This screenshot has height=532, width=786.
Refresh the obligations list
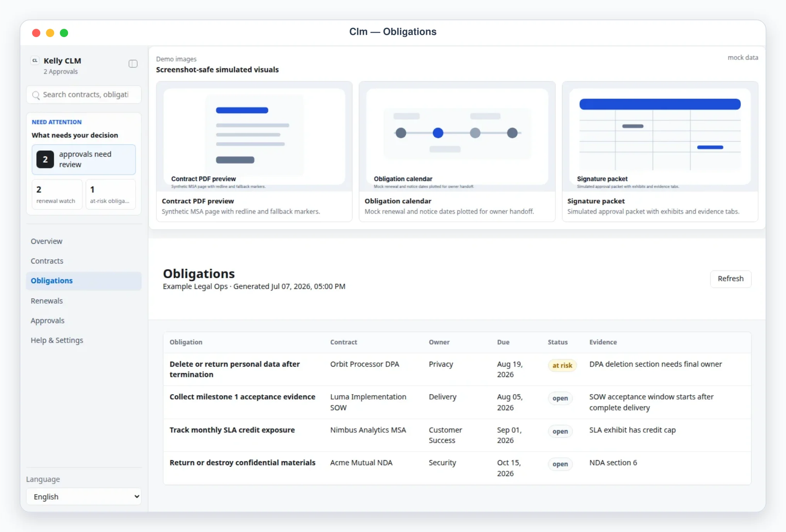click(x=730, y=279)
